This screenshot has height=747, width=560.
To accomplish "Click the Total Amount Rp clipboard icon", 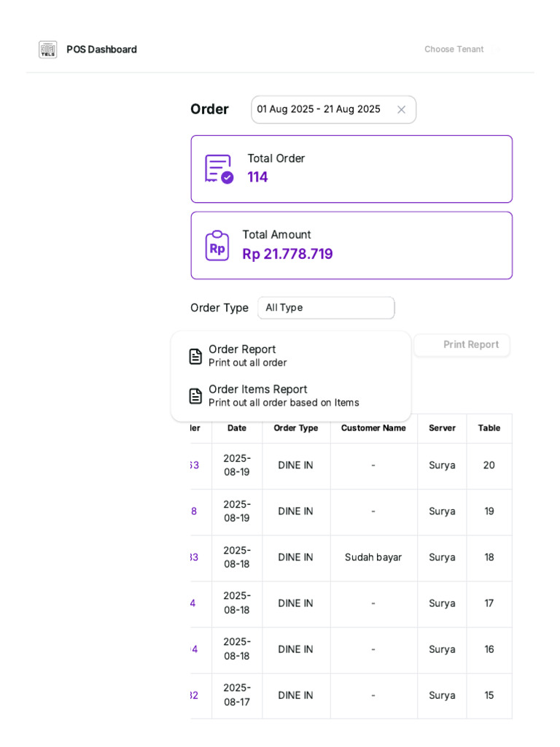I will [x=217, y=245].
